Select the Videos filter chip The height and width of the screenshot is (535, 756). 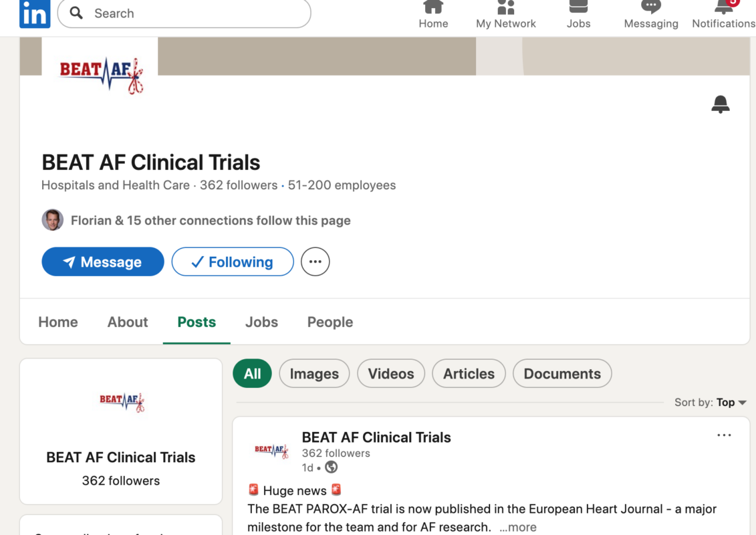coord(391,374)
